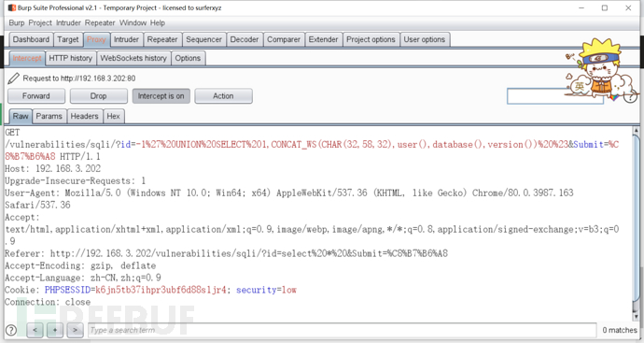
Task: Click the Referer header line
Action: (x=226, y=254)
